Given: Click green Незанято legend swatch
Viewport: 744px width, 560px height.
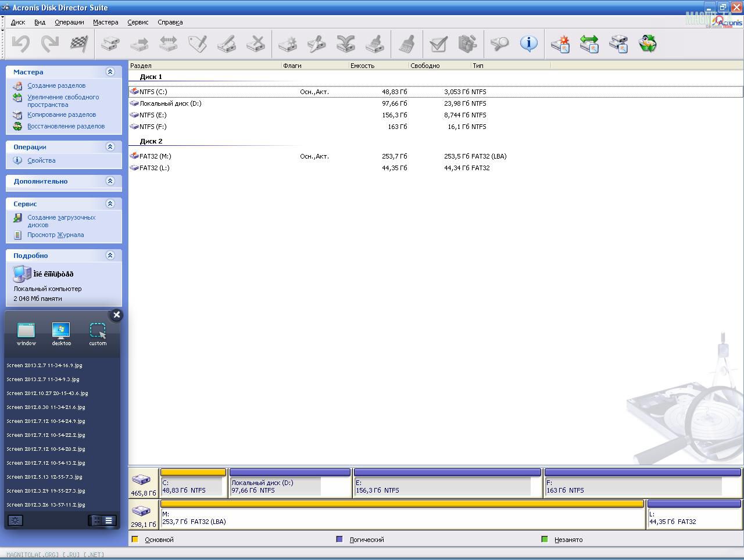Looking at the screenshot, I should pos(545,539).
